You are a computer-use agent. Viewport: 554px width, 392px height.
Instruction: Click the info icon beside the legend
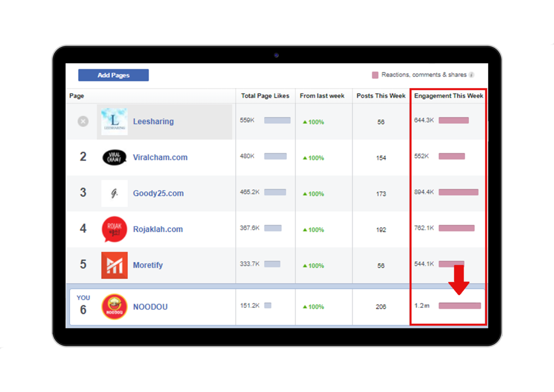(471, 75)
